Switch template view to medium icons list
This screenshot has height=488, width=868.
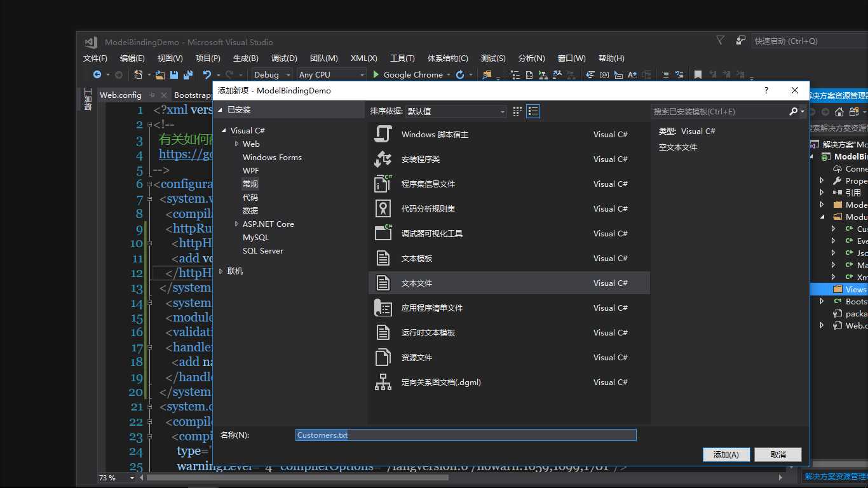pos(533,111)
